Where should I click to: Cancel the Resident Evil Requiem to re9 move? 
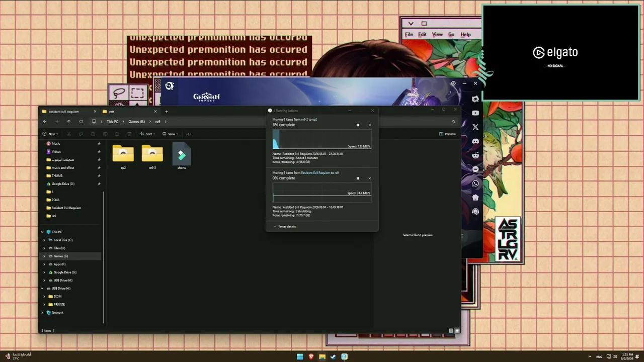[370, 178]
